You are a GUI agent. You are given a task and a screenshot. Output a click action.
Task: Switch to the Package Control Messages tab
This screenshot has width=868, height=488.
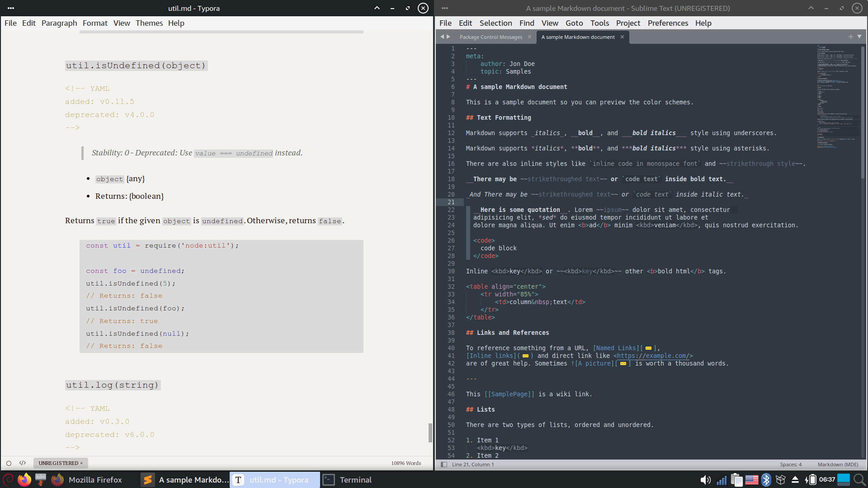[491, 37]
